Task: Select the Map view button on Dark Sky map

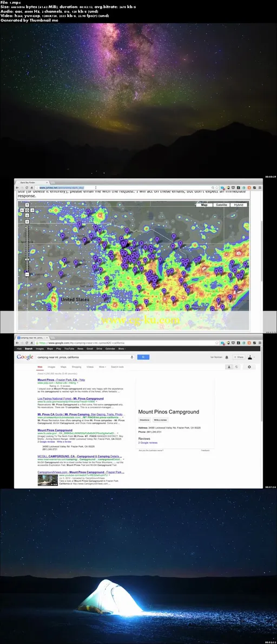Action: point(204,205)
